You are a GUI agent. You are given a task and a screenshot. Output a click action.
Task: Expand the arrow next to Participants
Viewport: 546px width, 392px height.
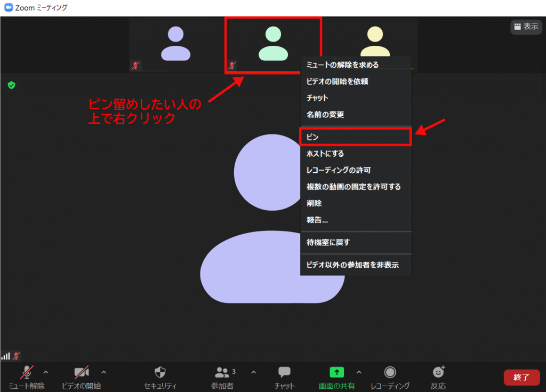coord(253,372)
